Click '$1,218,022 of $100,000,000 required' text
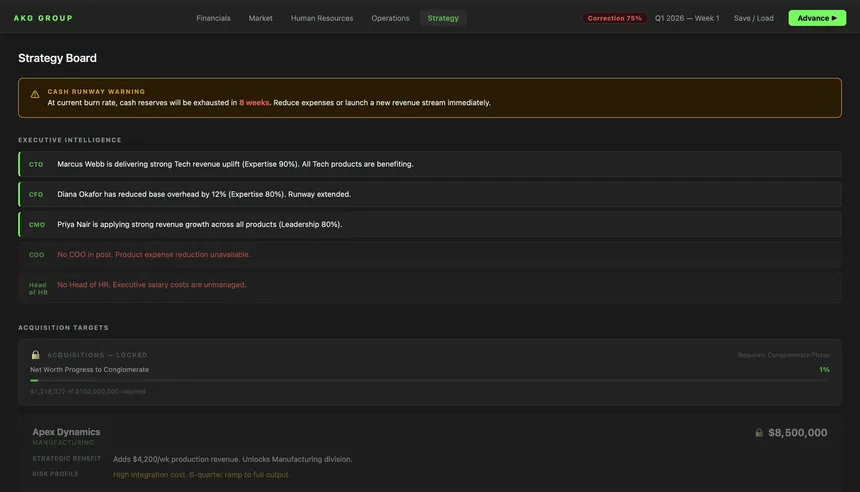The height and width of the screenshot is (492, 860). pyautogui.click(x=88, y=391)
